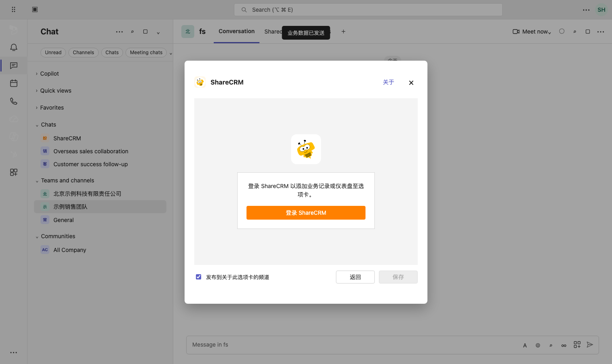Open the Apps icon in left rail

coord(14,172)
